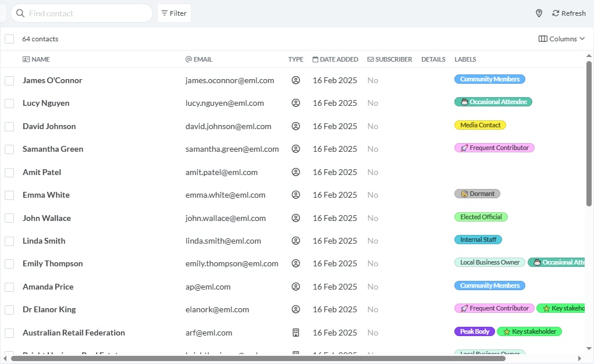Open the Filter options
The image size is (594, 364).
coord(175,13)
